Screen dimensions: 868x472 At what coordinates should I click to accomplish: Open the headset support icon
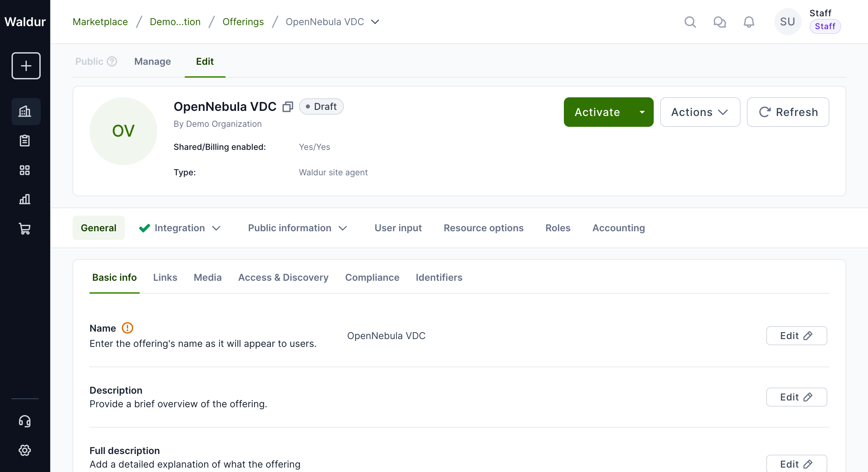25,421
